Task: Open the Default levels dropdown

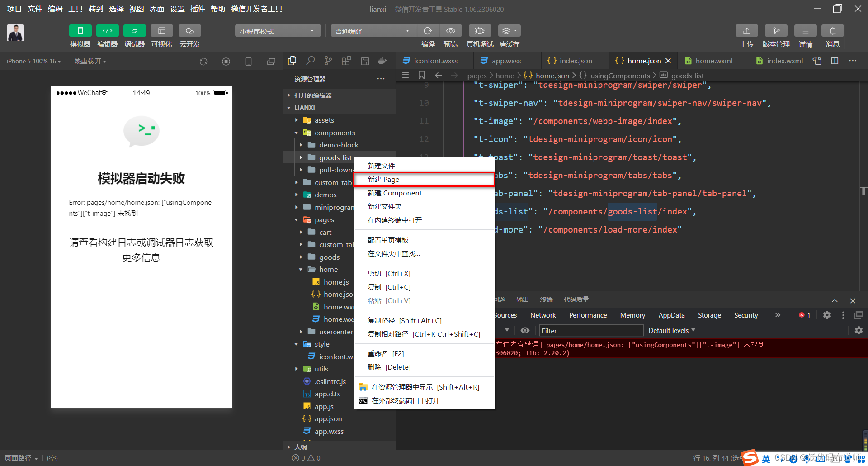Action: coord(672,331)
